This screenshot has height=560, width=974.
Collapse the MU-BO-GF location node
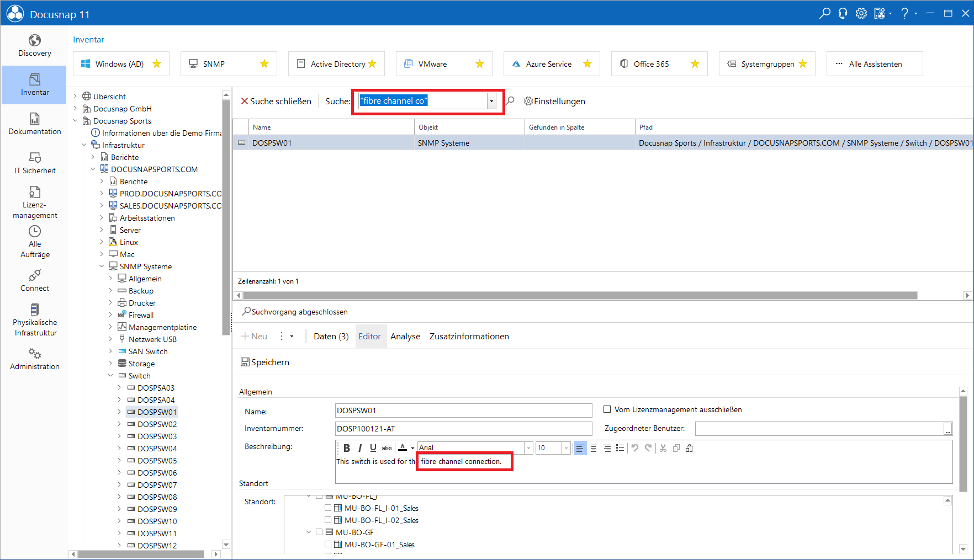[x=309, y=532]
